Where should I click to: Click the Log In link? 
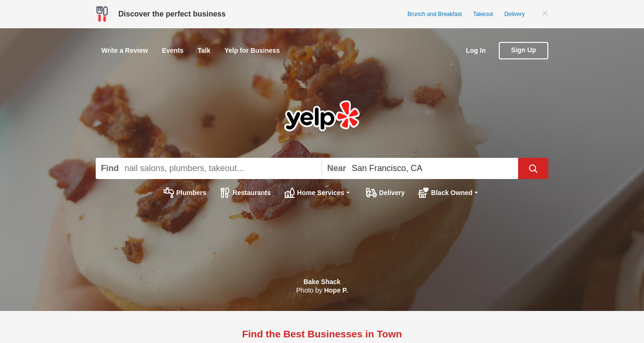(476, 50)
